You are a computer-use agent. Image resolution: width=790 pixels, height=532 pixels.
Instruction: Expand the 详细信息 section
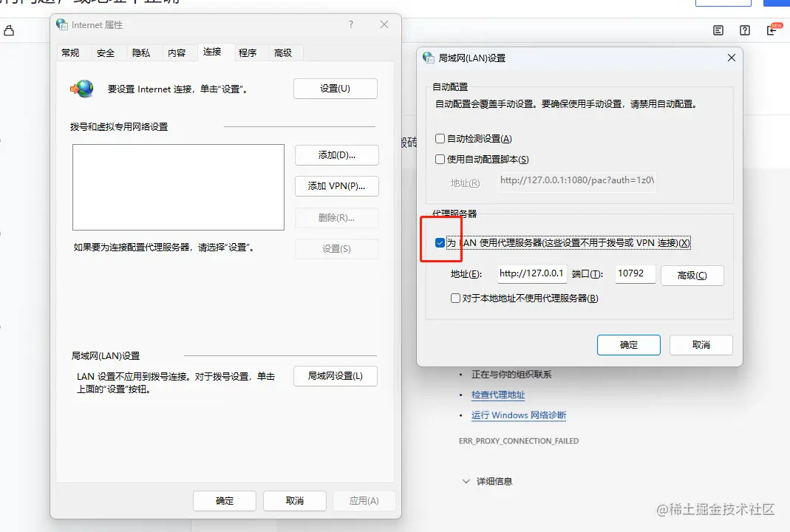click(x=487, y=481)
